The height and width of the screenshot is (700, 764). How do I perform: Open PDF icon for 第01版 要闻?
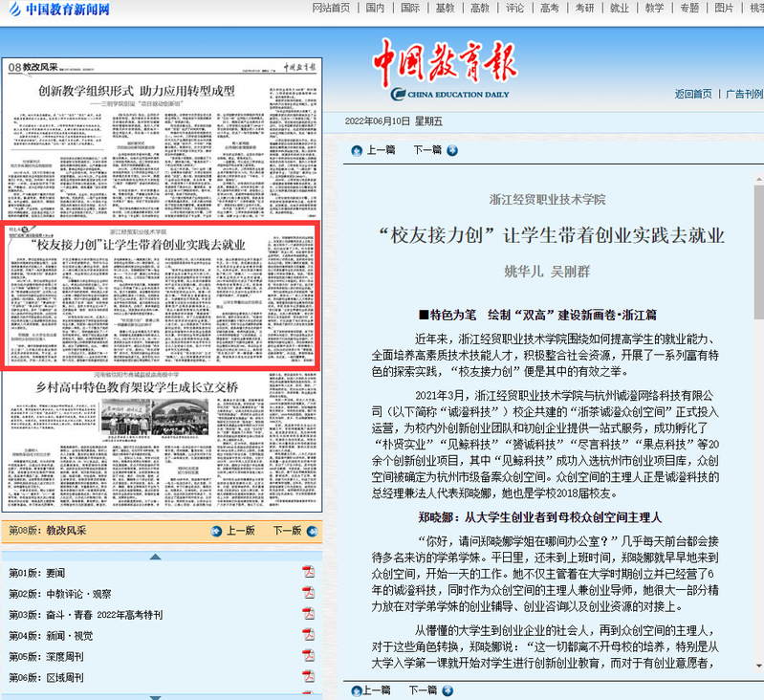(x=308, y=572)
